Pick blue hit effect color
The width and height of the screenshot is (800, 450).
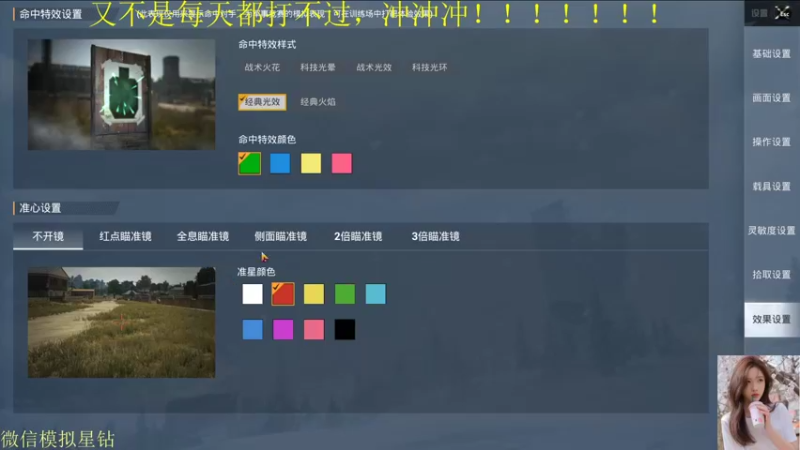[280, 164]
